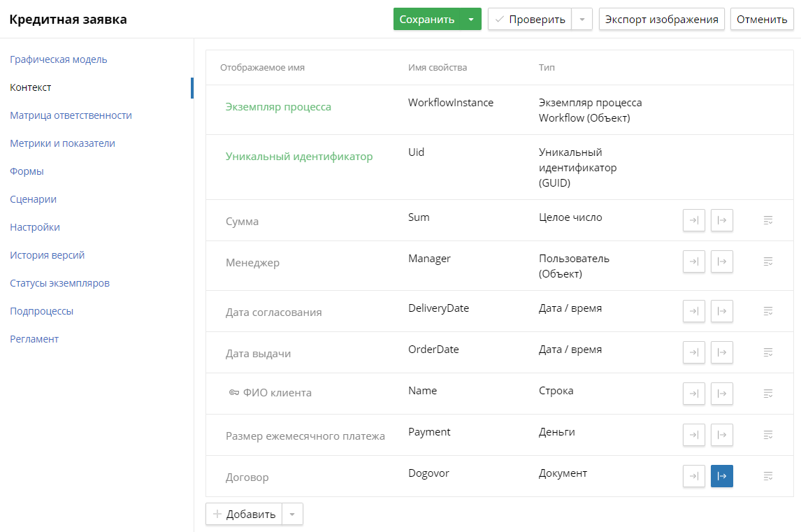Open list menu icon for Договор row

click(x=768, y=476)
